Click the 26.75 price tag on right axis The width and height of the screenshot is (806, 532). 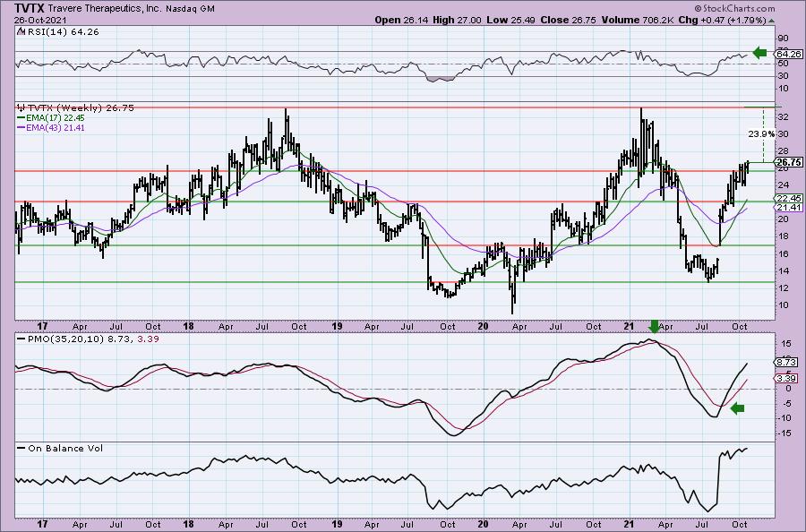789,162
